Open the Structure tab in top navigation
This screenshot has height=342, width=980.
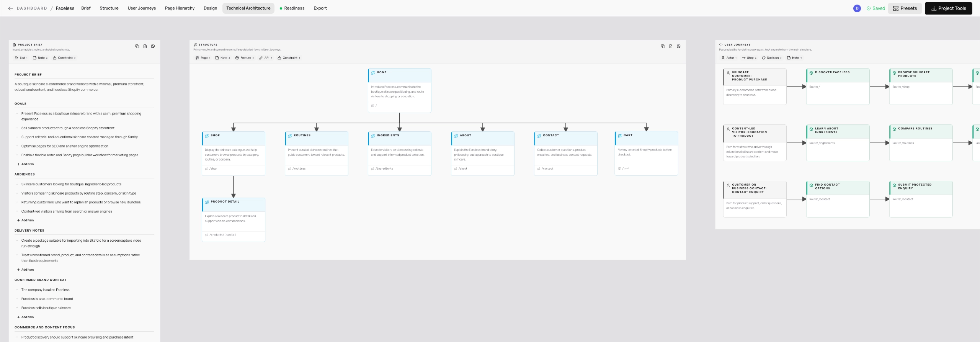click(109, 8)
